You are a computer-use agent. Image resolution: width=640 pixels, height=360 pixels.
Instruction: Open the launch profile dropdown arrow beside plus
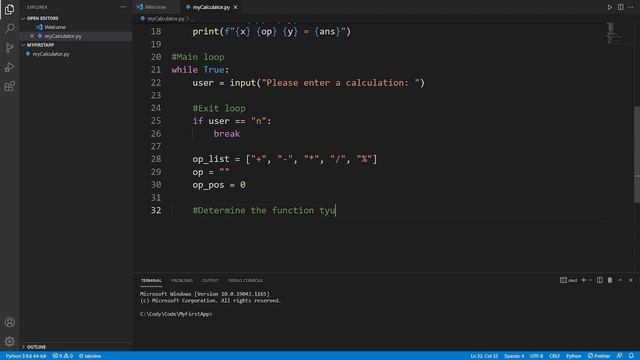[x=590, y=280]
